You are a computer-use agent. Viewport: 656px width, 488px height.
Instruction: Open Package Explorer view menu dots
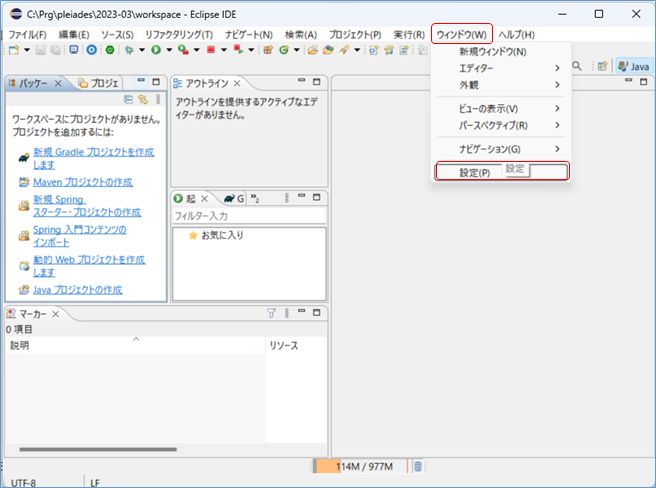coord(158,99)
